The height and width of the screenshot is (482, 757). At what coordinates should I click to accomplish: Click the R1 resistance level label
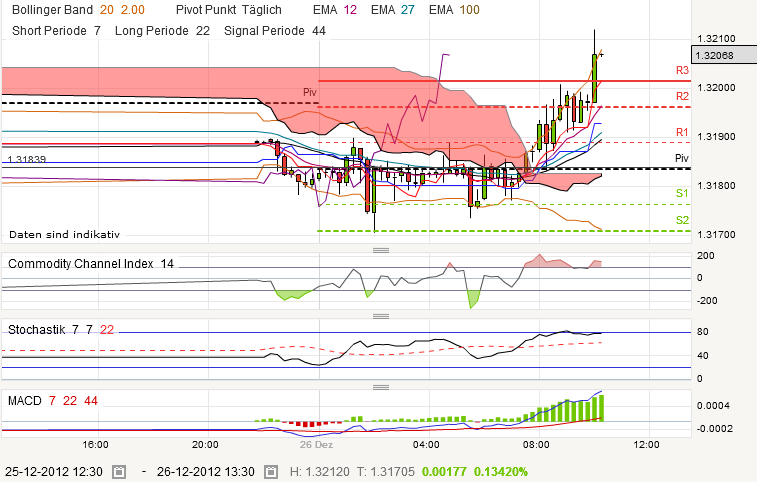(682, 132)
